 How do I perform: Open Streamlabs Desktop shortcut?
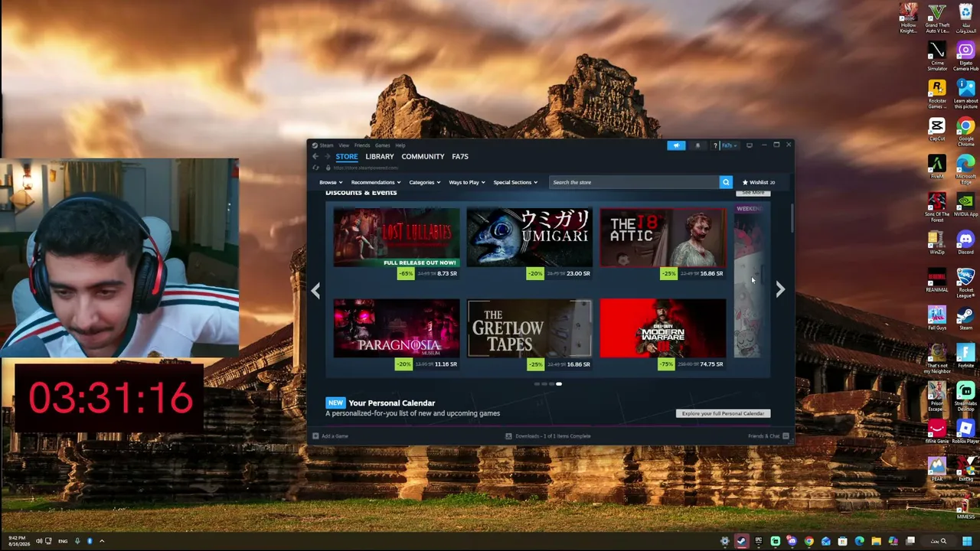pos(965,396)
